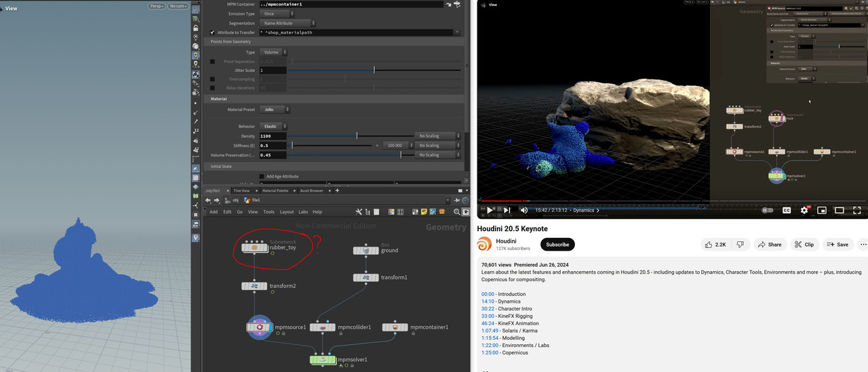Viewport: 868px width, 372px height.
Task: Enable the Oversampling checkbox
Action: click(x=213, y=79)
